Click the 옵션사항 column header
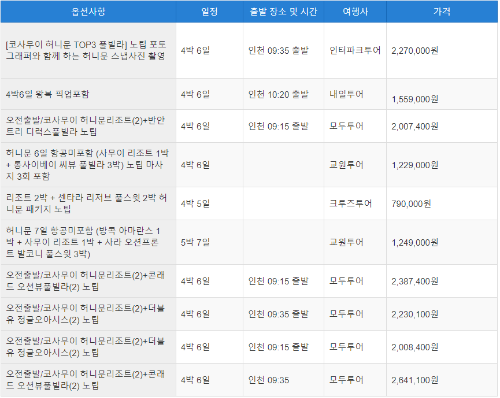 coord(88,12)
